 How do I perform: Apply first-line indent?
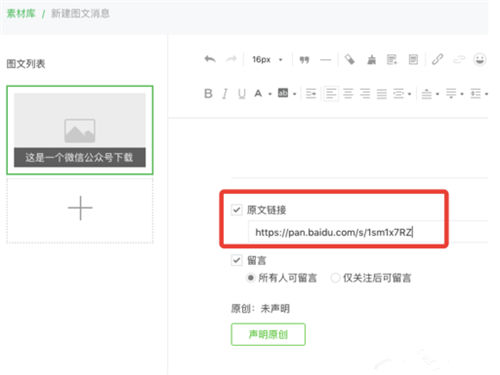click(311, 94)
